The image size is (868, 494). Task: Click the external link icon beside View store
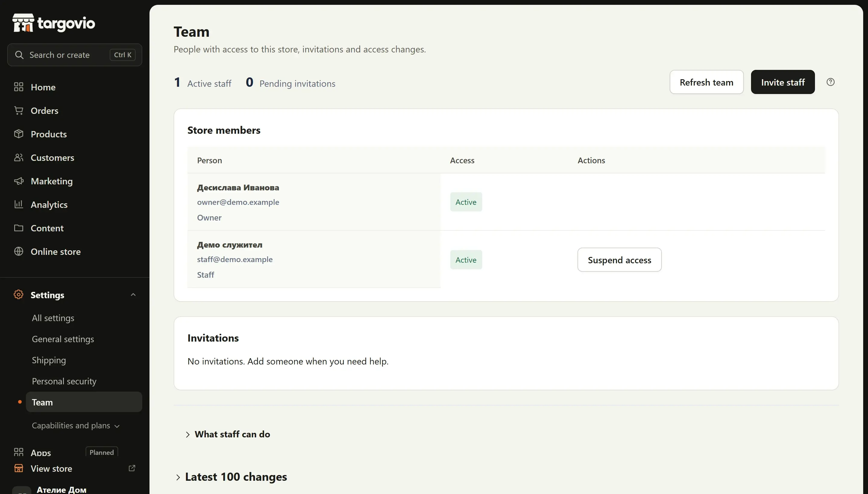click(132, 468)
